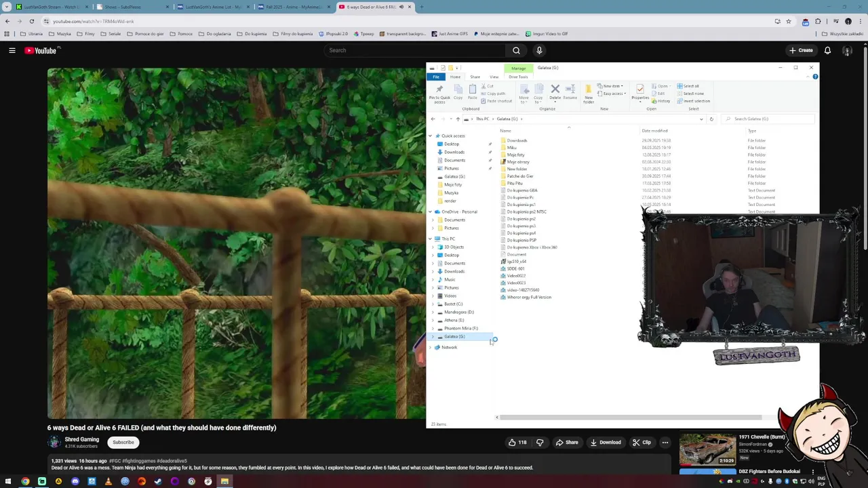Screen dimensions: 868x488
Task: Collapse Quick access in navigation pane
Action: (430, 136)
